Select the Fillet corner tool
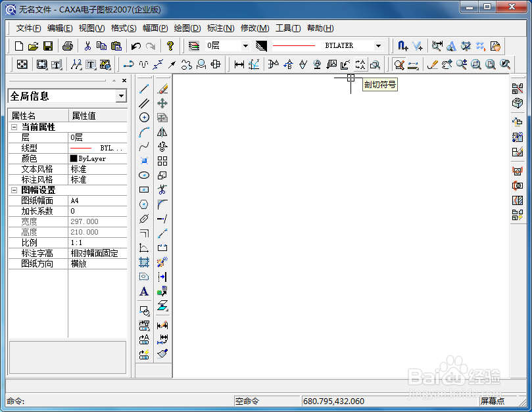 [x=162, y=204]
